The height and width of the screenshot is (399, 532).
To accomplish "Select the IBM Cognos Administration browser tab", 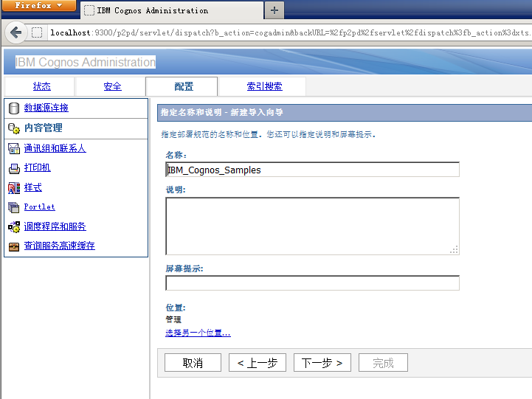I will pos(172,10).
